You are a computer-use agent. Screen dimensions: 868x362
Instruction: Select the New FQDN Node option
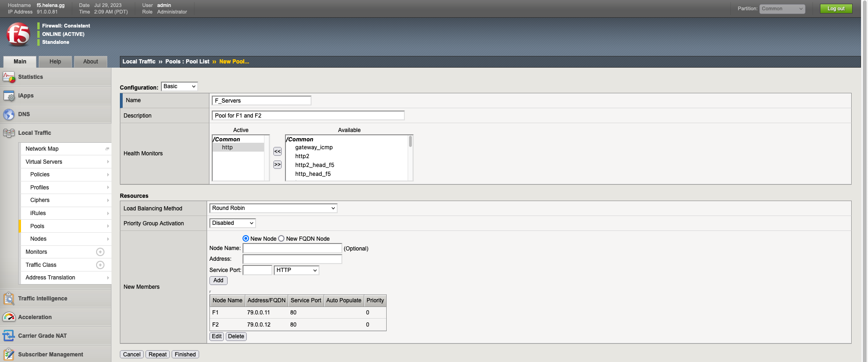click(x=281, y=238)
